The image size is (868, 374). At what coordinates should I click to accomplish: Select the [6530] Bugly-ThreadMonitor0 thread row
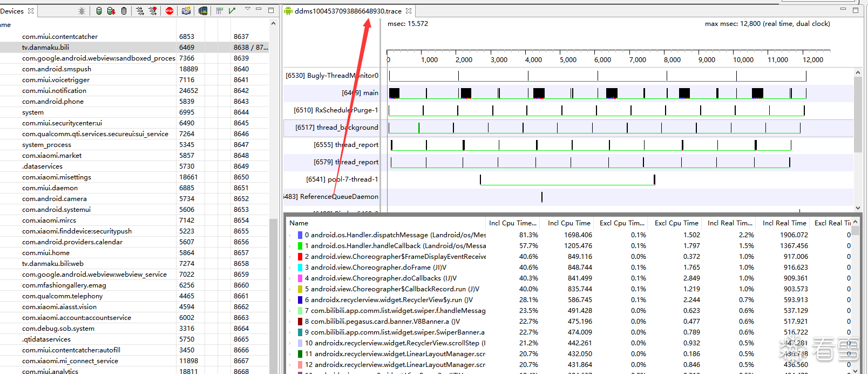(332, 76)
